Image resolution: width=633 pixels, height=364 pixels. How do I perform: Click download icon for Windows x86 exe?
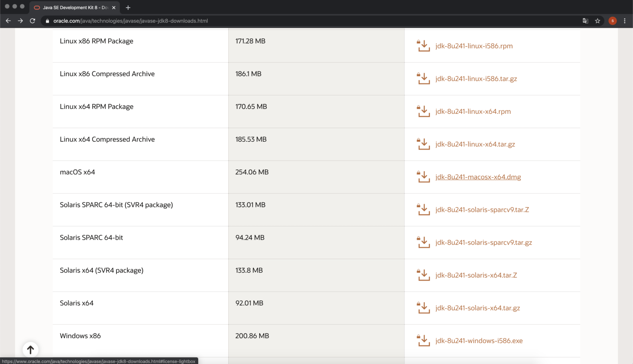[x=423, y=341]
